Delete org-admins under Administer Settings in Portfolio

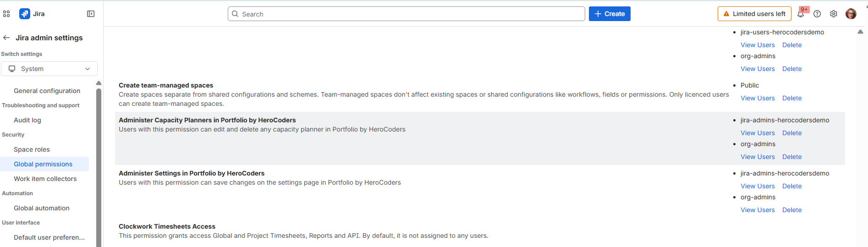[x=792, y=210]
